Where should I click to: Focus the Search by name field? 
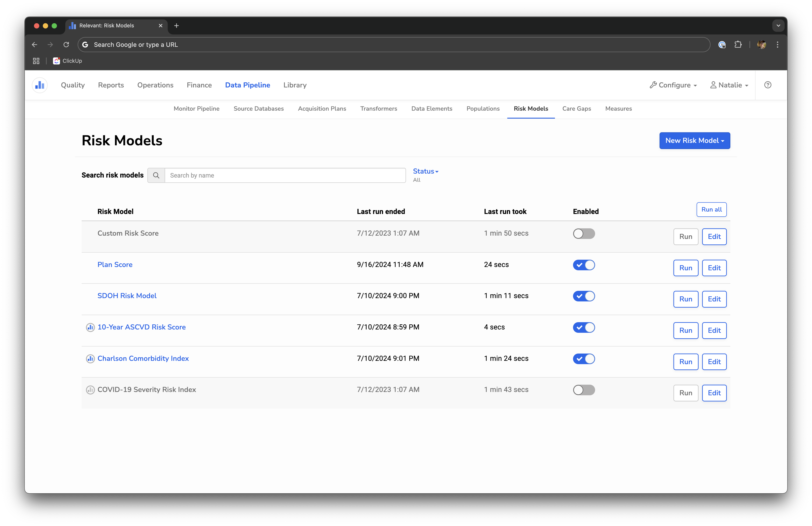(285, 176)
